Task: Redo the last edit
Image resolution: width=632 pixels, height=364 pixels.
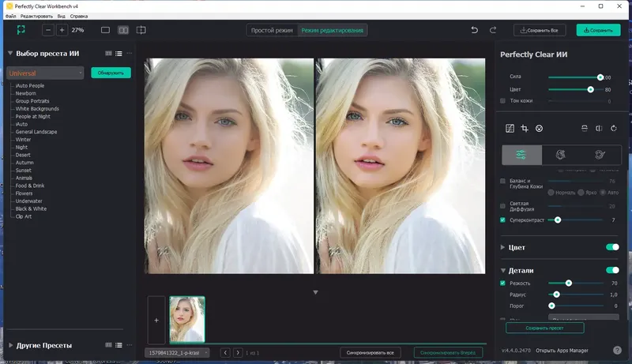Action: (492, 30)
